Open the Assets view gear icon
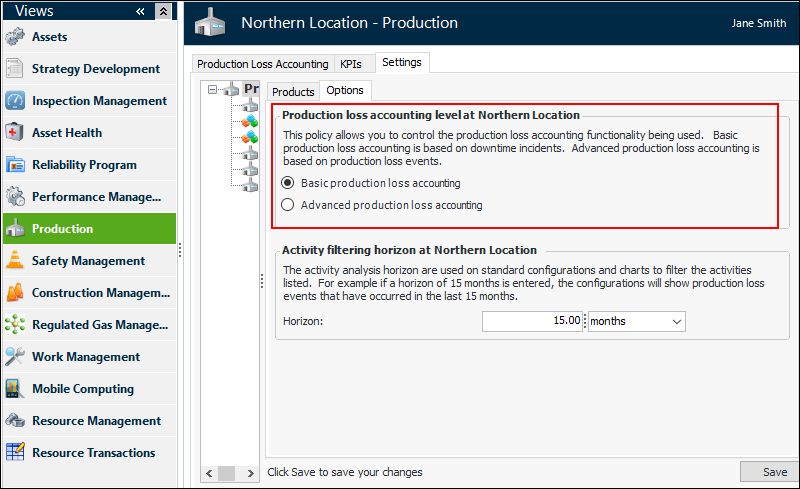Screen dimensions: 800x489 point(15,37)
